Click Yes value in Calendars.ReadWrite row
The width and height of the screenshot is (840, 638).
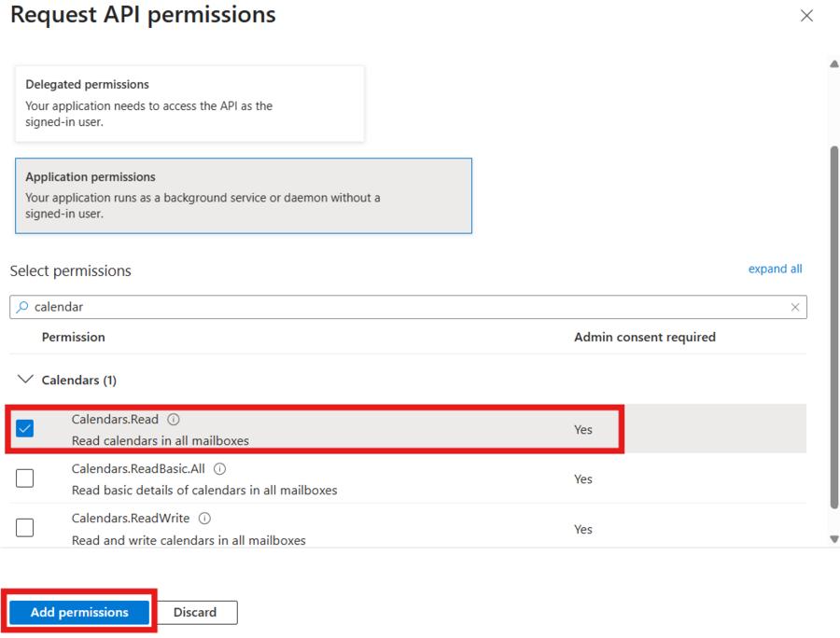pyautogui.click(x=582, y=530)
